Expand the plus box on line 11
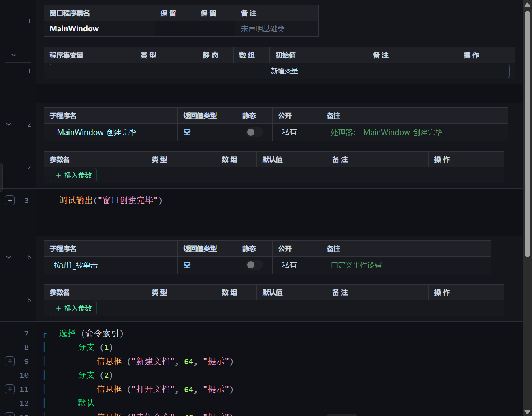The height and width of the screenshot is (416, 532). (x=10, y=389)
